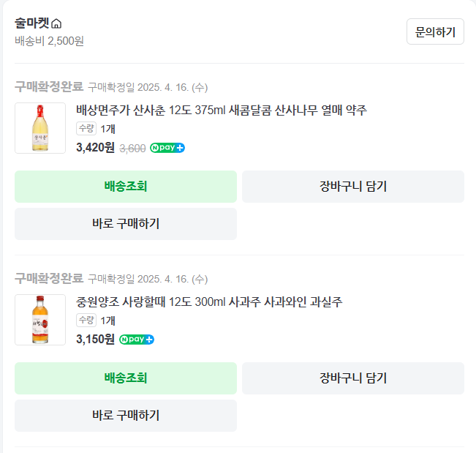Click the 수량 tag under 사랑할때
Viewport: 476px width, 453px height.
86,321
